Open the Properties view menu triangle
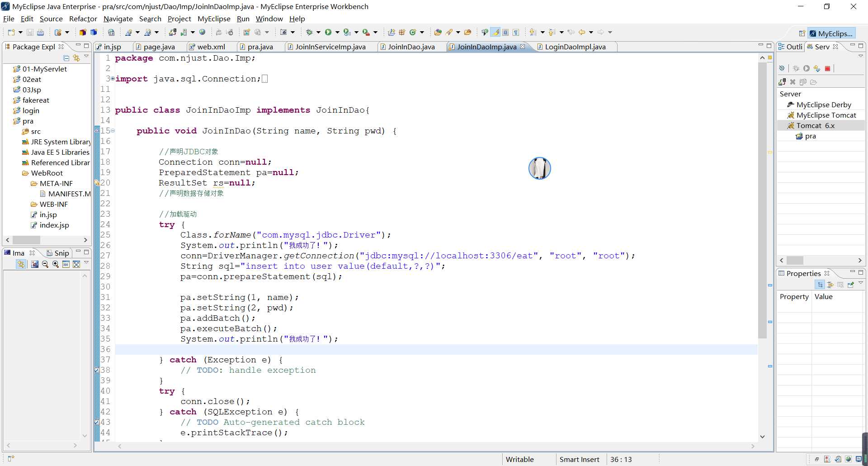The image size is (868, 466). (x=861, y=283)
